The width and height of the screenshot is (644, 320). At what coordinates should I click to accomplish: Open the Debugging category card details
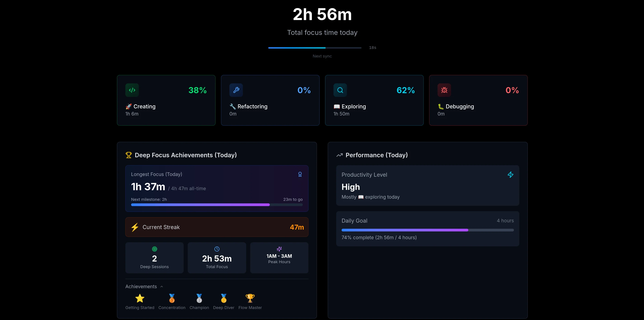[x=478, y=100]
